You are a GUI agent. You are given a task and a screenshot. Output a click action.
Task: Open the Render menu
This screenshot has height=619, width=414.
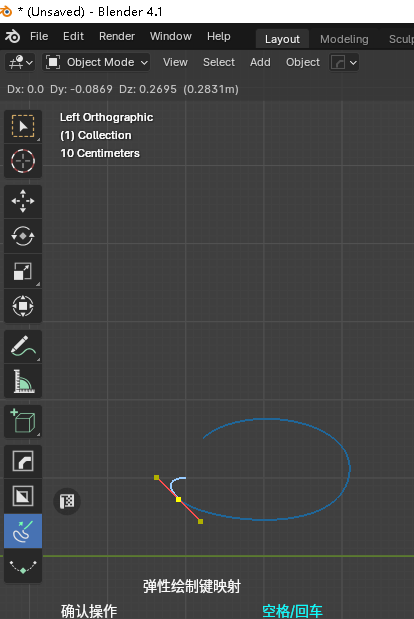(117, 36)
